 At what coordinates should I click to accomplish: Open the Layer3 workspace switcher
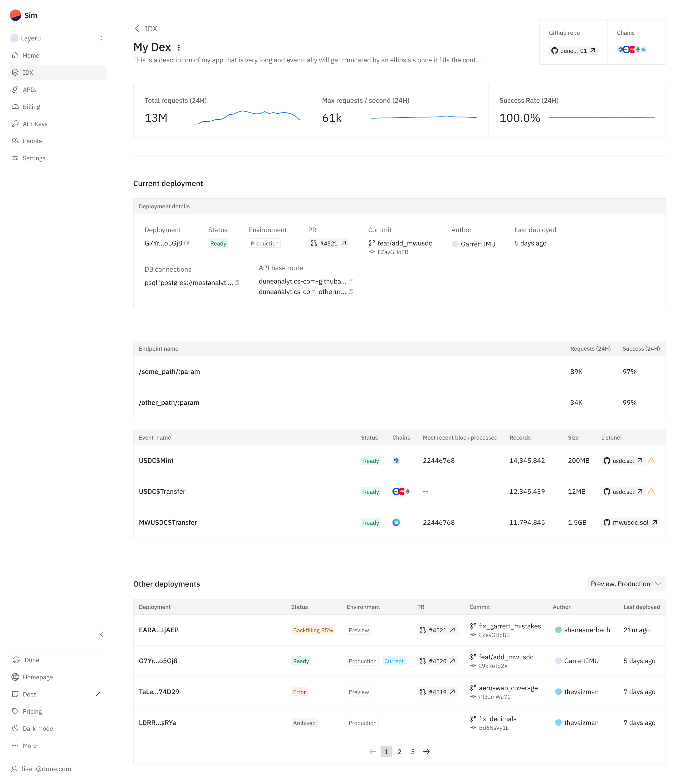(57, 38)
